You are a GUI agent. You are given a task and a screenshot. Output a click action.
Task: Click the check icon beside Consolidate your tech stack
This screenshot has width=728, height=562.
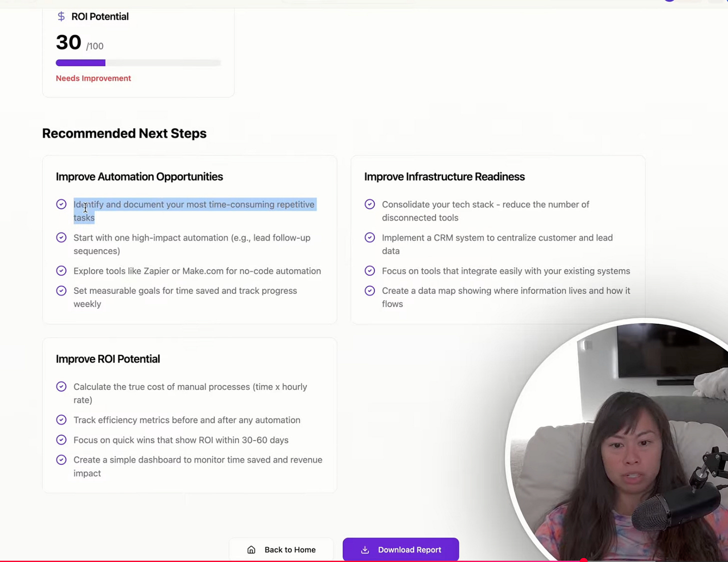point(370,204)
